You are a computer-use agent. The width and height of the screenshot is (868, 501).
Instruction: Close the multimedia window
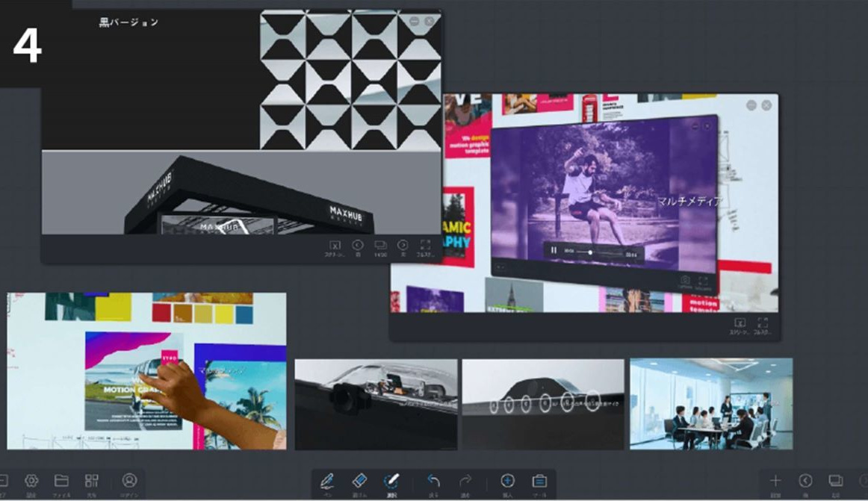point(766,105)
